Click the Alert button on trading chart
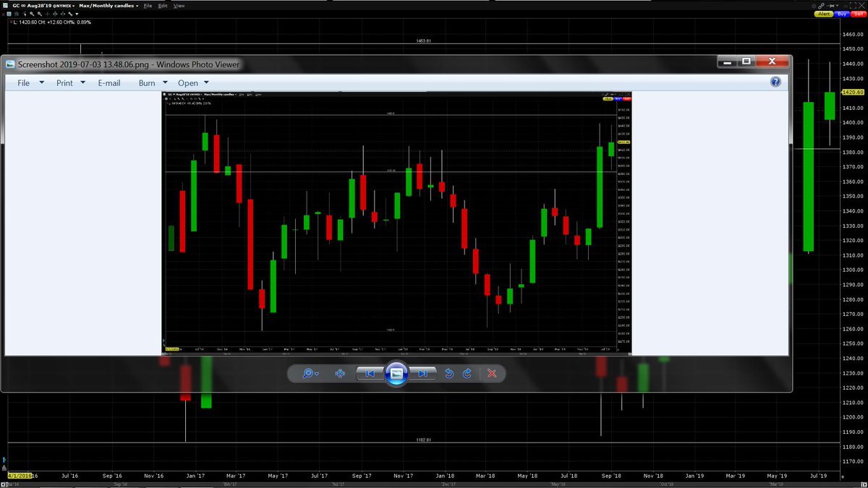This screenshot has height=488, width=868. click(x=824, y=14)
